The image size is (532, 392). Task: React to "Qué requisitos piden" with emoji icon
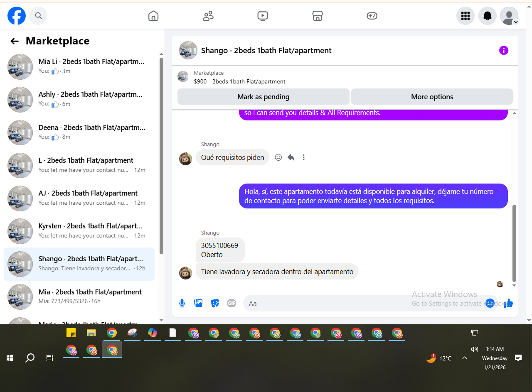click(x=278, y=157)
